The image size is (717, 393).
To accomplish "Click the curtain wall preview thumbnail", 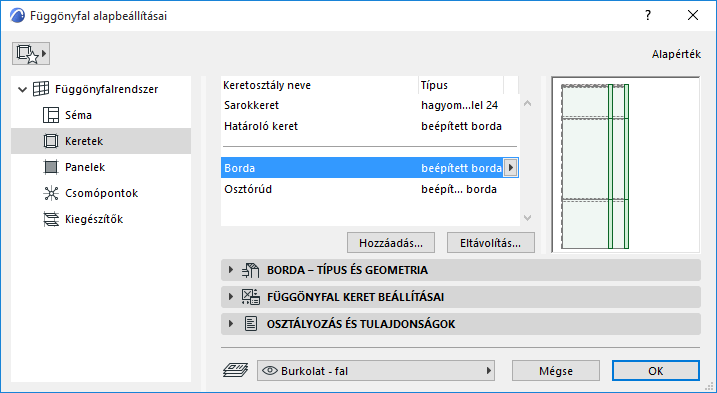I will pyautogui.click(x=626, y=165).
